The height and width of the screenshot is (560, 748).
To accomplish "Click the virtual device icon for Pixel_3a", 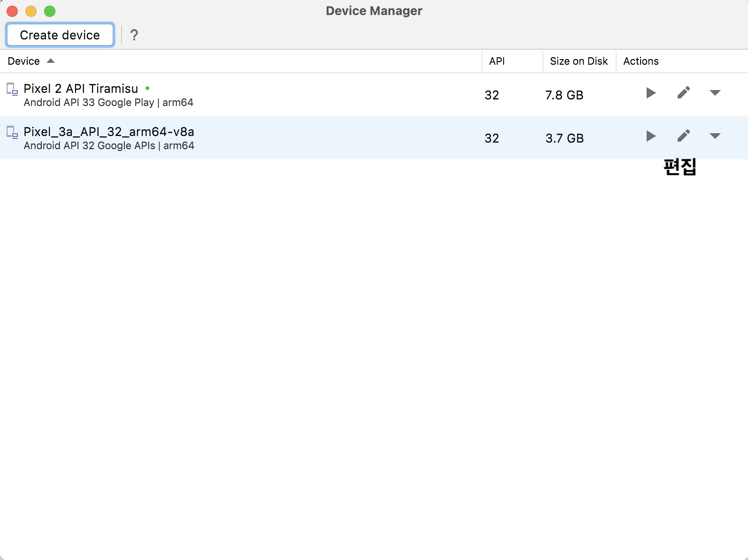I will (x=12, y=132).
